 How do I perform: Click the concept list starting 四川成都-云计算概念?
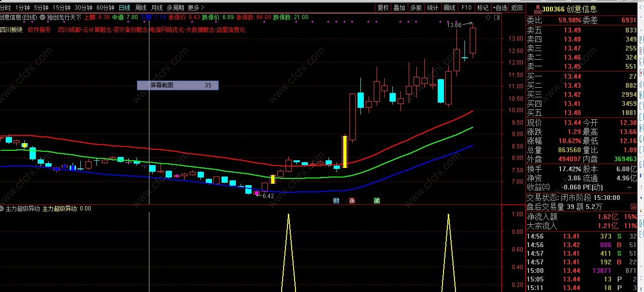[x=151, y=30]
